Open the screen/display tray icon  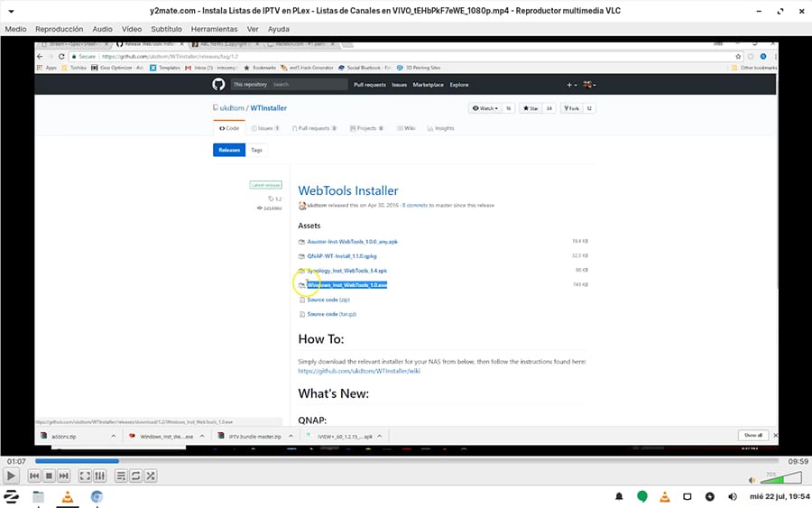point(687,496)
